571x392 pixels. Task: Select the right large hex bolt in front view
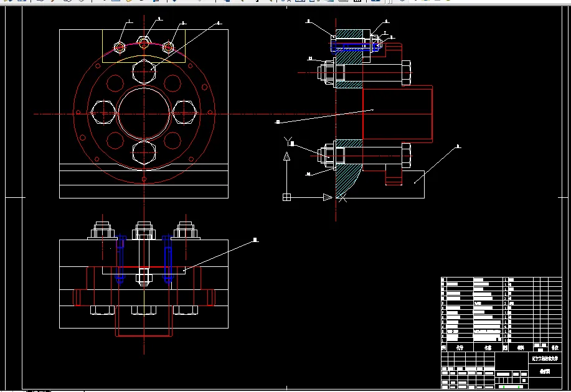point(184,113)
